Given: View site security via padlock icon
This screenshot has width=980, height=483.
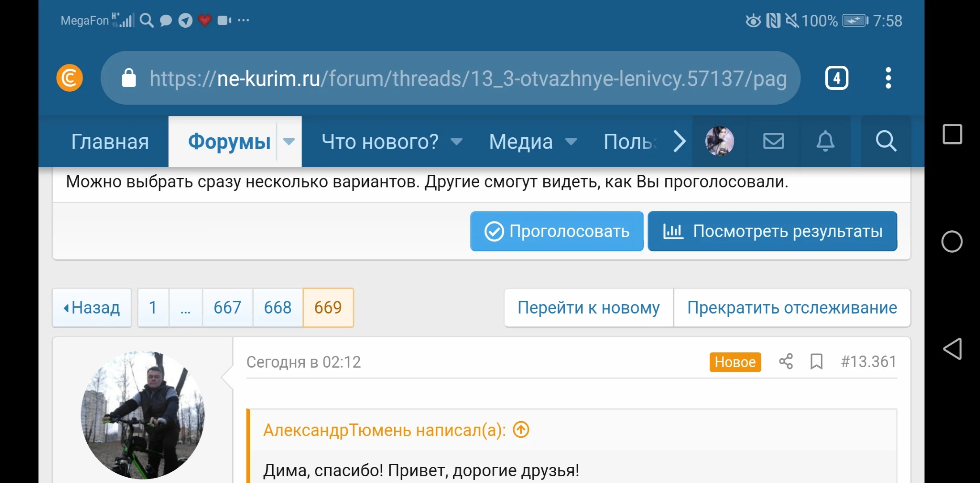Looking at the screenshot, I should pos(129,77).
